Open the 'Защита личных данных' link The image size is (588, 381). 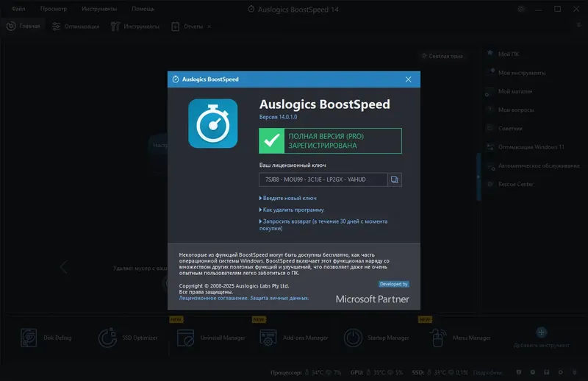click(x=279, y=298)
